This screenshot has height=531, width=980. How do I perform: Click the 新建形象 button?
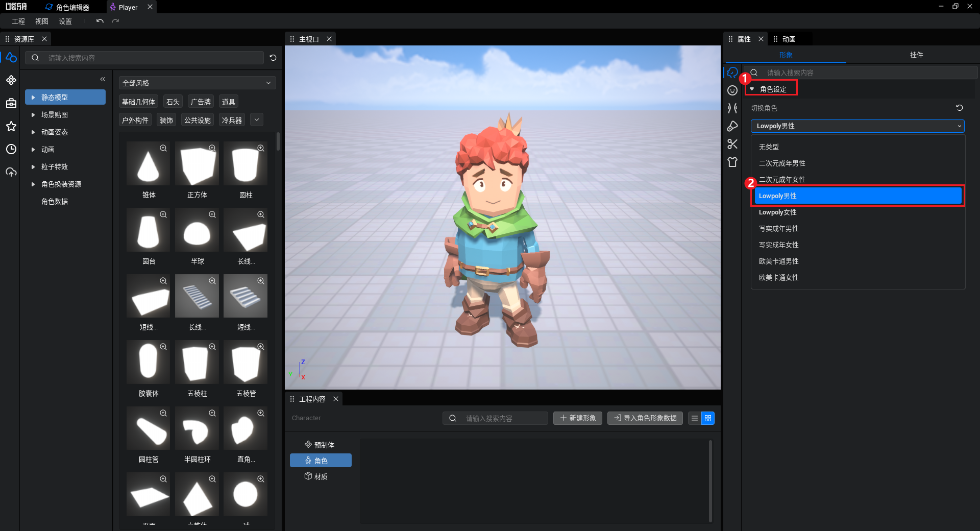(578, 418)
